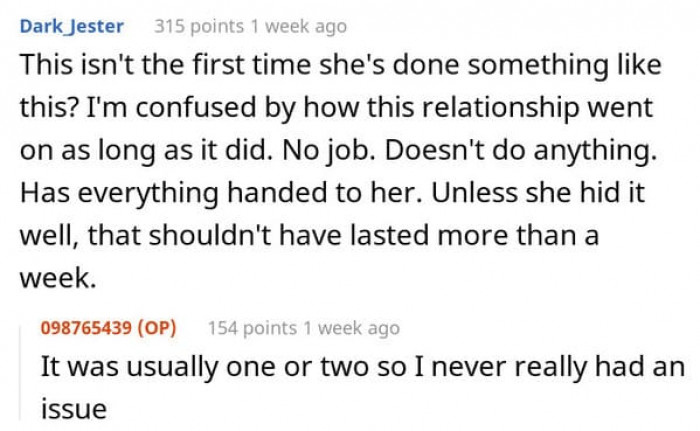
Task: Click the (OP) tag next to 098765439
Action: pyautogui.click(x=162, y=328)
